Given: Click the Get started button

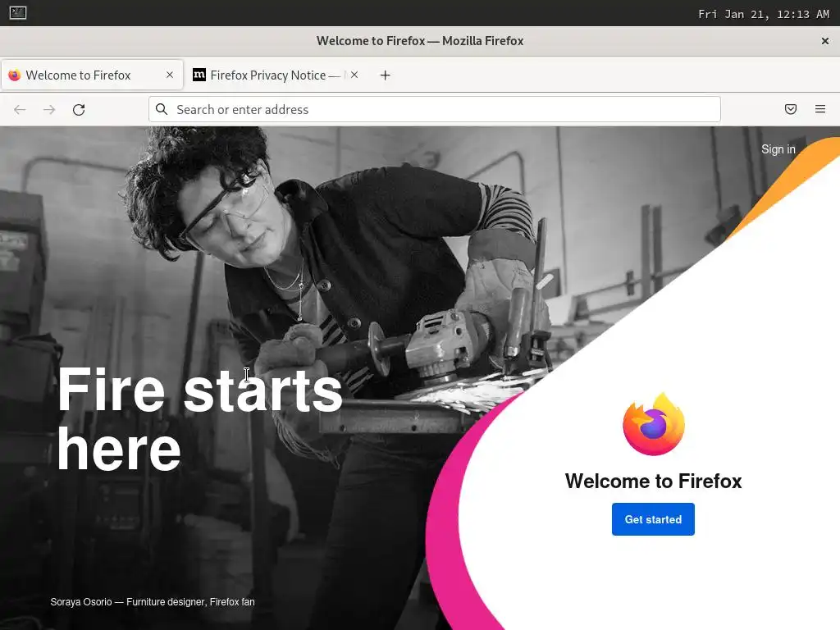Looking at the screenshot, I should (x=653, y=519).
